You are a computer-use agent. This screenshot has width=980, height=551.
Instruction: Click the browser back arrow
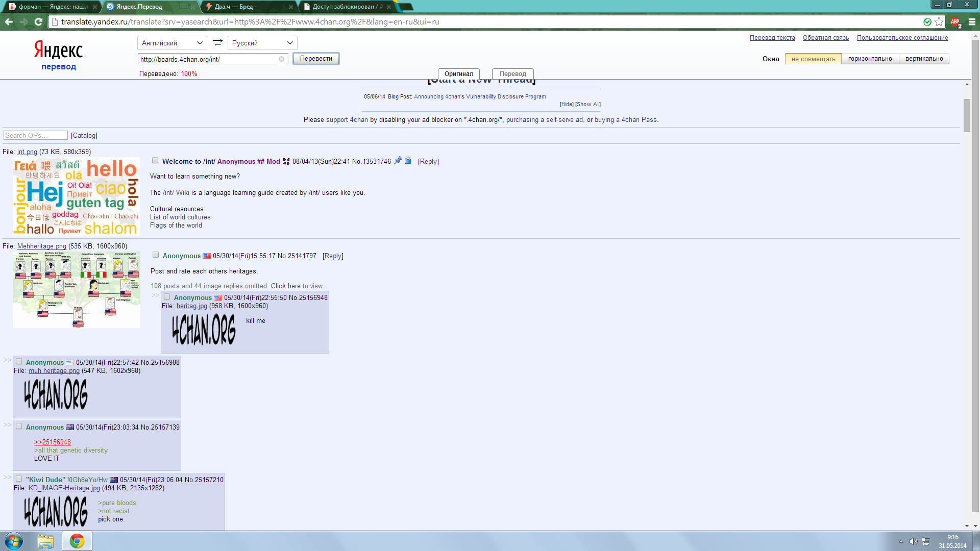[x=9, y=22]
